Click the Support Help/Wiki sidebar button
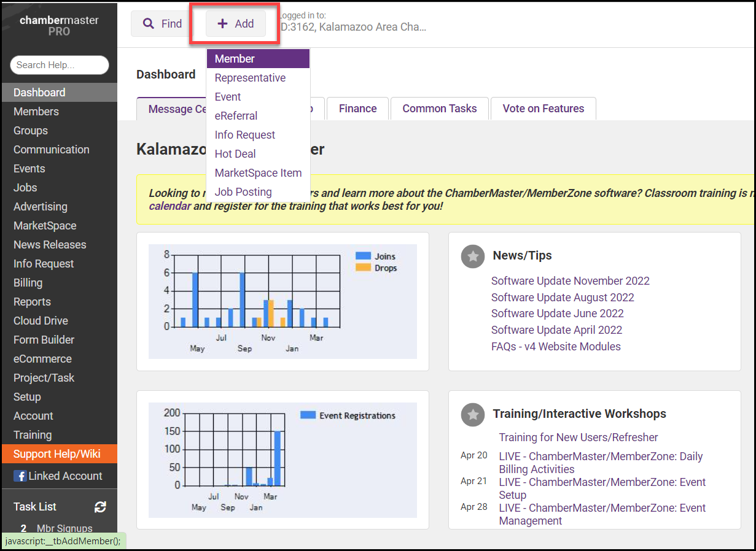The width and height of the screenshot is (756, 551). [57, 455]
